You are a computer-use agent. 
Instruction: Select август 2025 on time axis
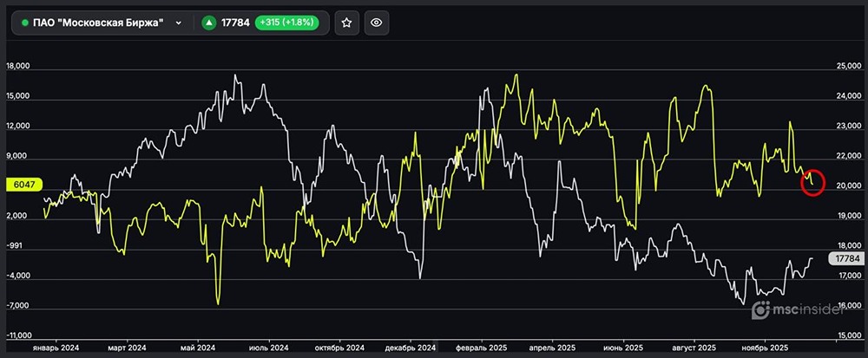[694, 347]
